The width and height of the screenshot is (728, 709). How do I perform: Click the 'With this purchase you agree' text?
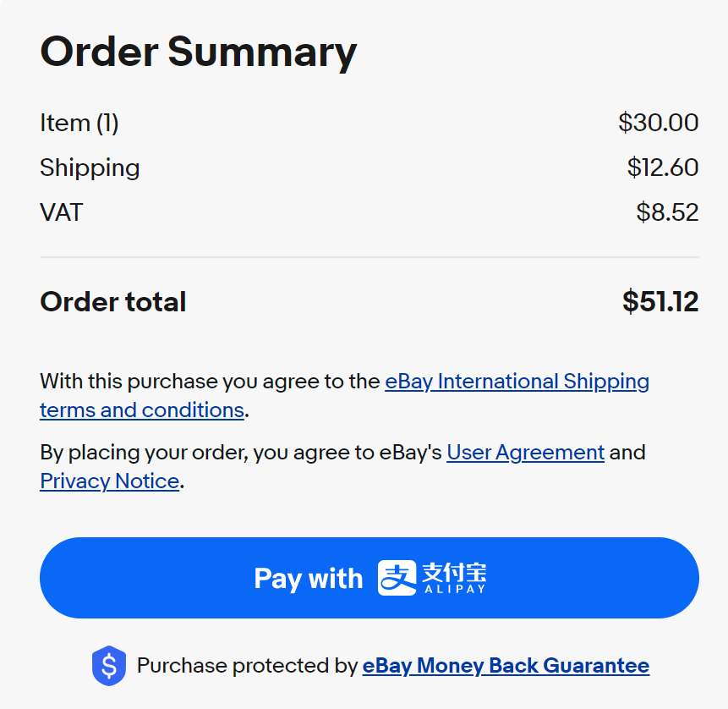(210, 382)
